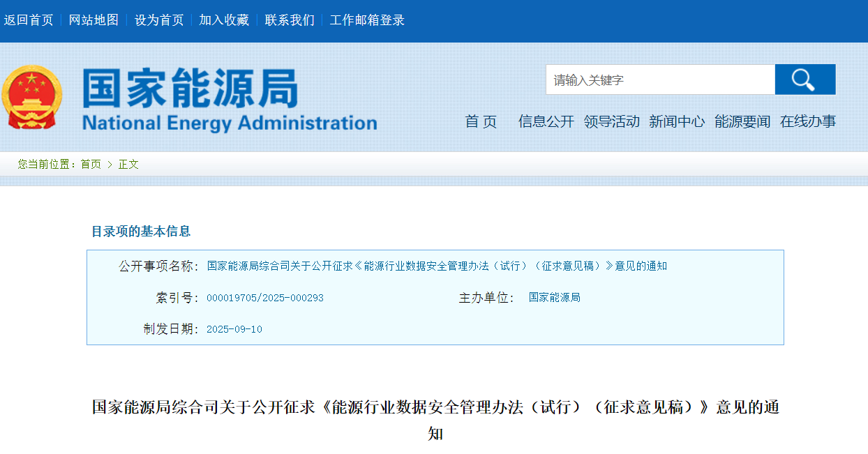This screenshot has height=454, width=868.
Task: Click the 国家能源局 site title banner
Action: pyautogui.click(x=229, y=100)
